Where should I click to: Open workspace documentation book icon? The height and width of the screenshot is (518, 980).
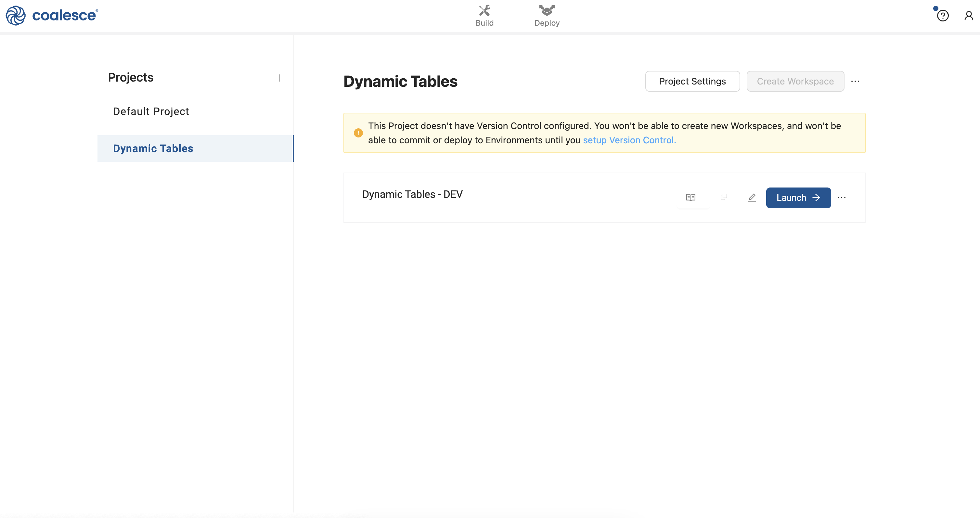click(690, 198)
